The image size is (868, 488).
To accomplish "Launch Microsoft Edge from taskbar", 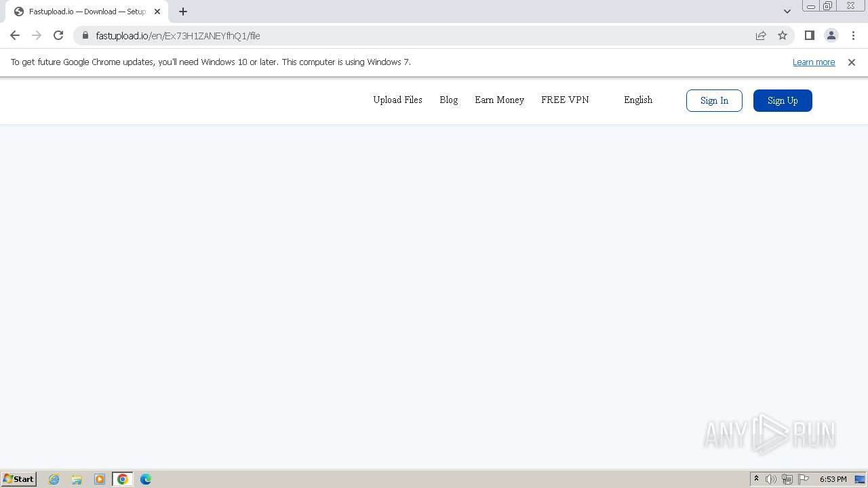I will tap(146, 479).
